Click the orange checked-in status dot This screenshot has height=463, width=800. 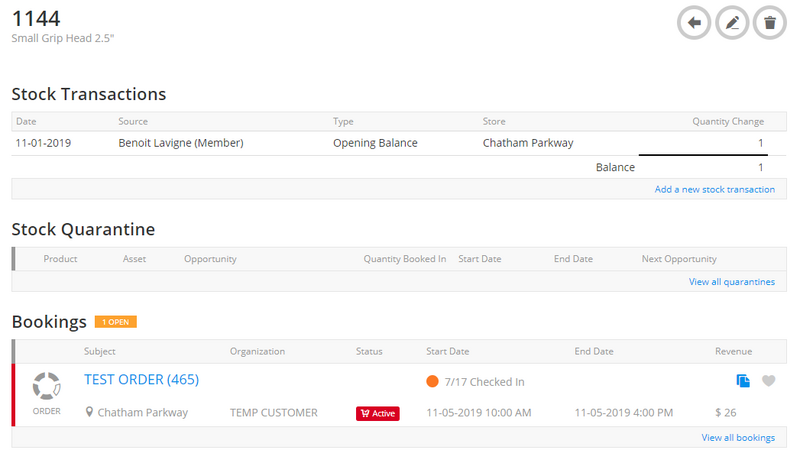click(x=432, y=381)
